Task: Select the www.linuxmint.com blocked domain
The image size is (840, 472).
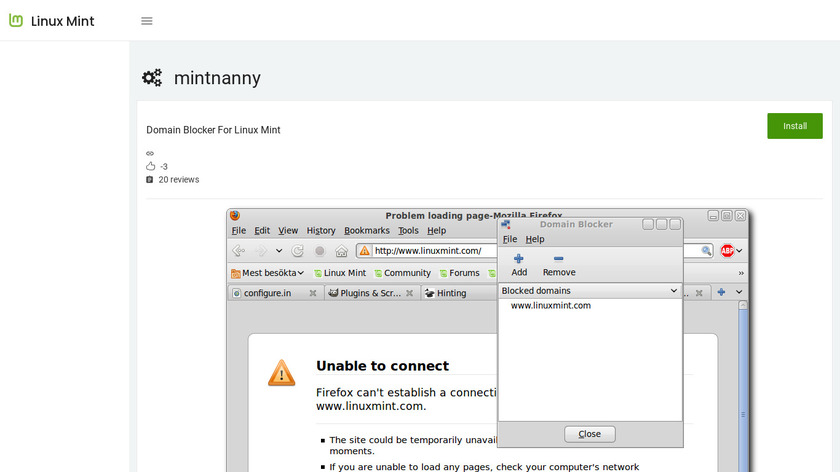Action: point(551,305)
